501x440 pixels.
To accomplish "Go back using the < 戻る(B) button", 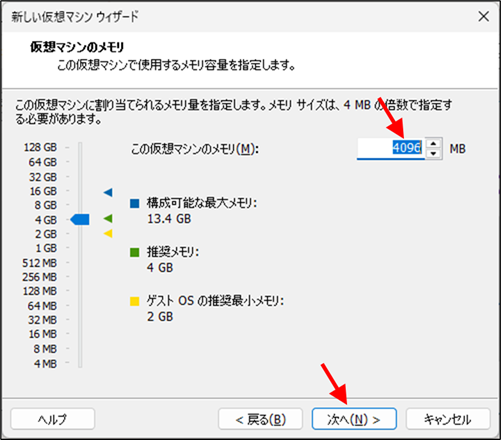I will (x=260, y=419).
